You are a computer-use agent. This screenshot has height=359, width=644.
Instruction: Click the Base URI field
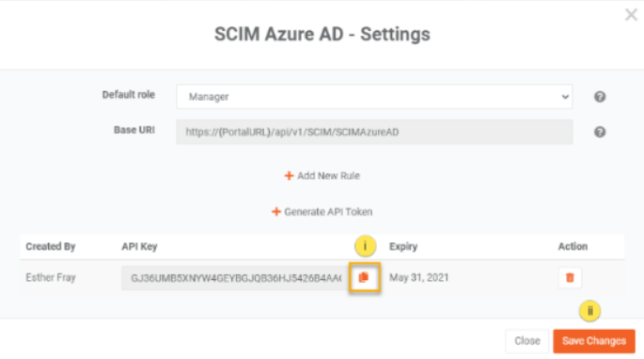point(374,132)
